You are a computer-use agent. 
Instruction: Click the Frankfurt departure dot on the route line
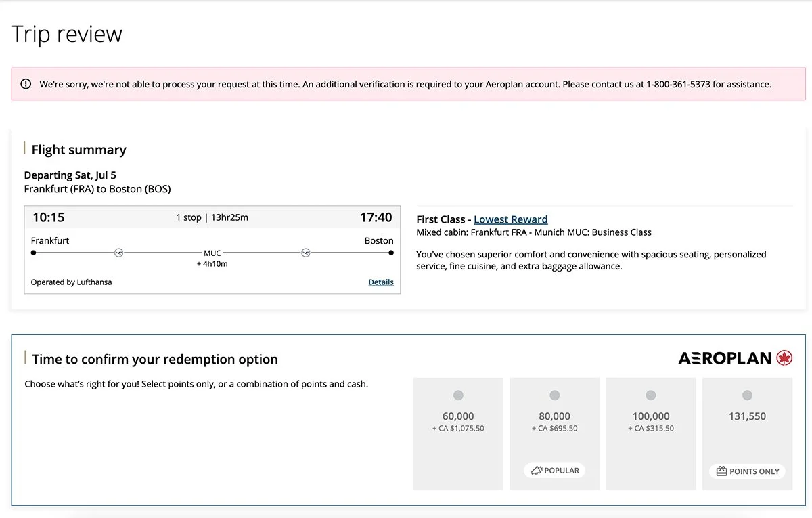pos(34,253)
